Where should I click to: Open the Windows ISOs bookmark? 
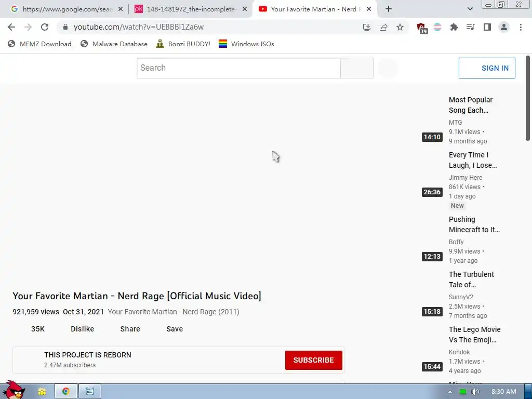click(246, 44)
